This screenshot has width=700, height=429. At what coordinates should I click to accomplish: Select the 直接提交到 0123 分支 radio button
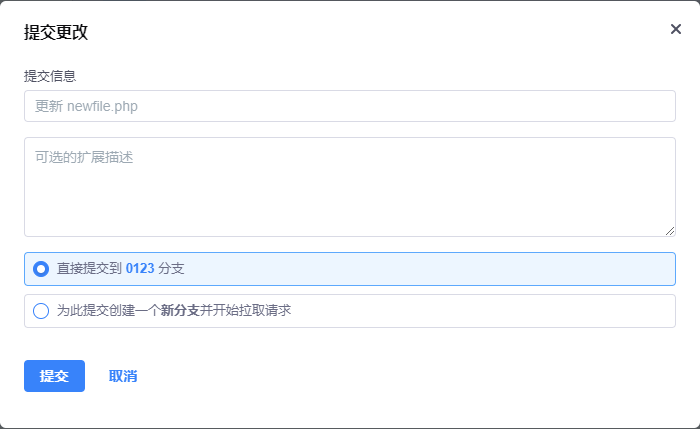[x=41, y=269]
